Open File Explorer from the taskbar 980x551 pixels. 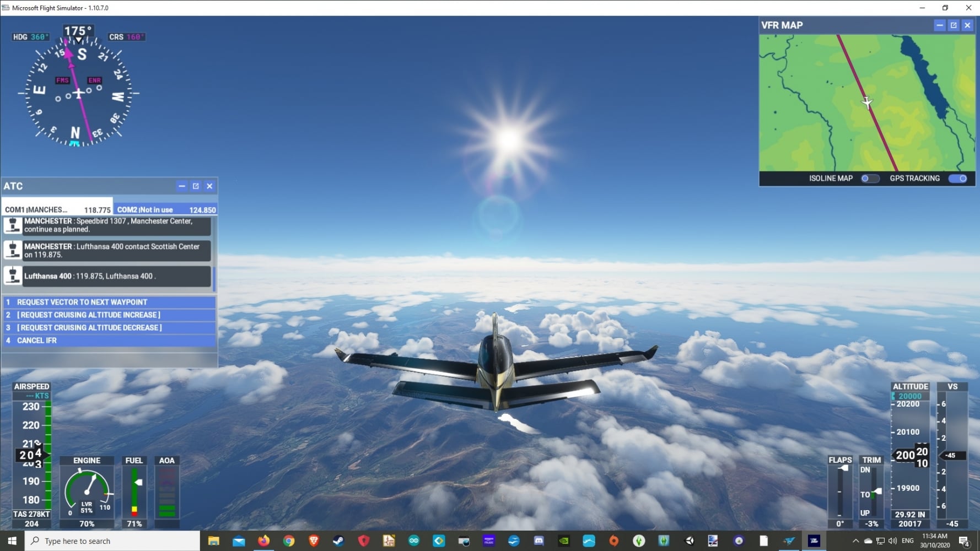coord(213,541)
